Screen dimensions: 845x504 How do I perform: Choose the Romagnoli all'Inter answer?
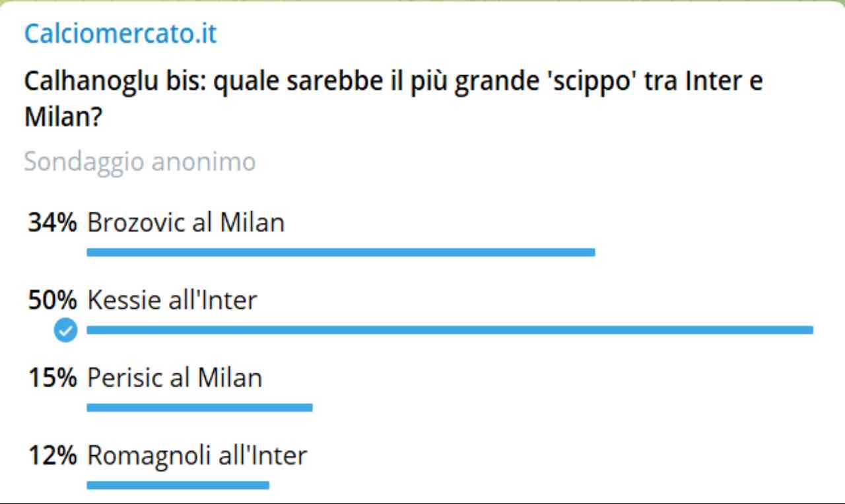click(197, 455)
